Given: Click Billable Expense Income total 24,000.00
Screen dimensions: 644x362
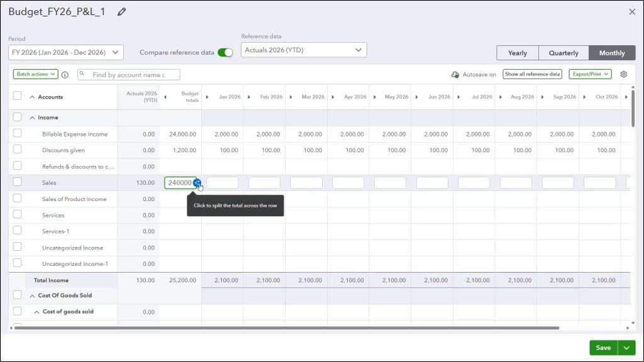Looking at the screenshot, I should [x=182, y=134].
